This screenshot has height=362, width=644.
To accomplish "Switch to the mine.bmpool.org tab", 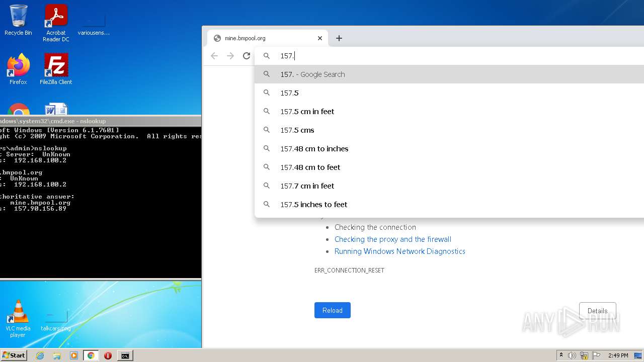I will pyautogui.click(x=268, y=38).
